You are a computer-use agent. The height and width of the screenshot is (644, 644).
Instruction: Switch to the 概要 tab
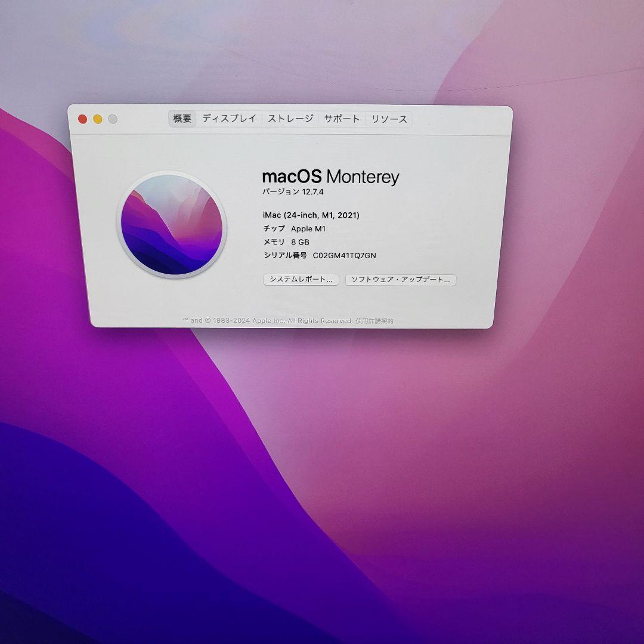coord(182,119)
